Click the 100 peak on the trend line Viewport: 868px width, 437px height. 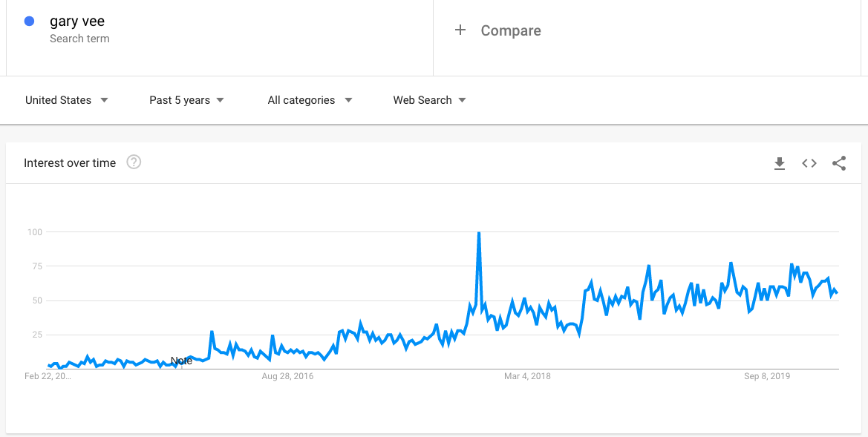478,233
